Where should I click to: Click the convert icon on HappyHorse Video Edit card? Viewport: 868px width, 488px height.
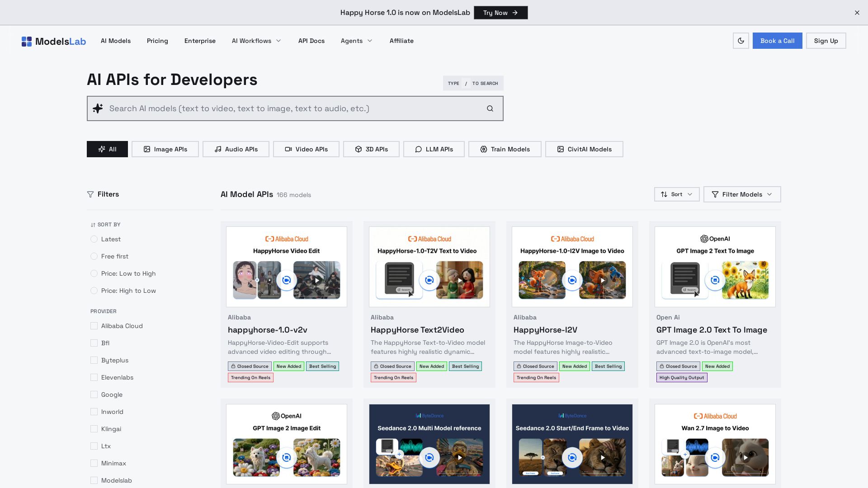[287, 280]
